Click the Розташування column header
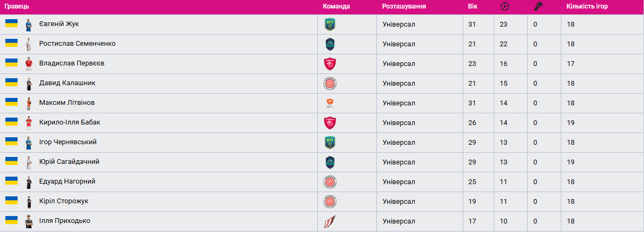Screen dimensions: 644x232 404,6
